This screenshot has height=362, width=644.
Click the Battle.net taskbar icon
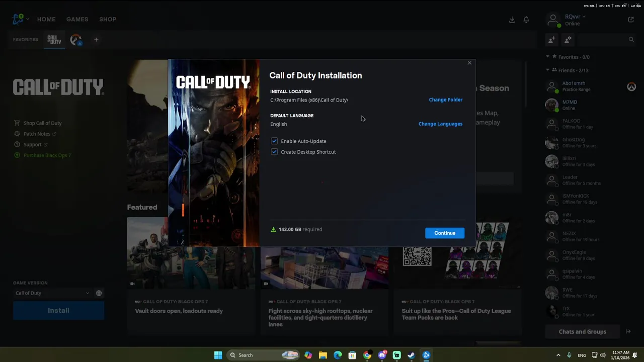pyautogui.click(x=426, y=355)
